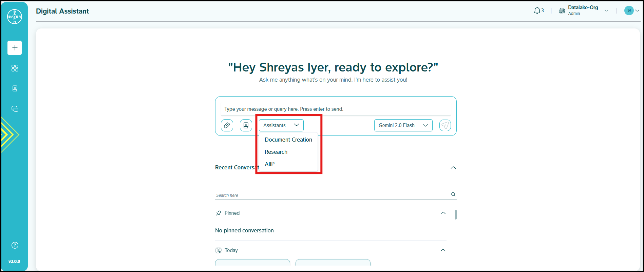The width and height of the screenshot is (644, 272).
Task: Click the prompt library icon beside paperclip
Action: (x=246, y=125)
